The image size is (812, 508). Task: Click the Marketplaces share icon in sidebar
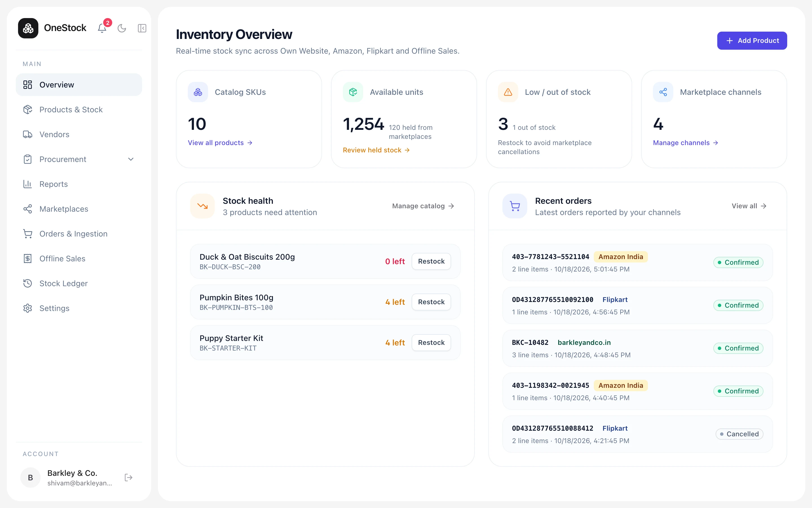click(x=28, y=209)
